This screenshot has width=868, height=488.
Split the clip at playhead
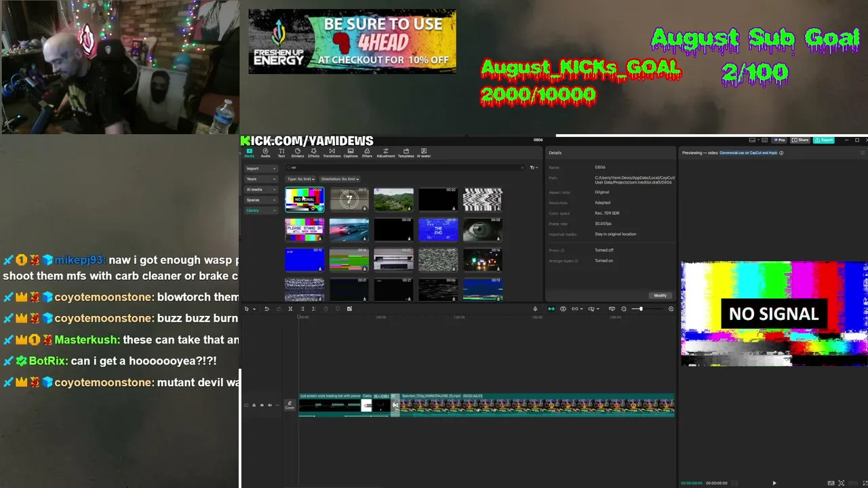[290, 309]
